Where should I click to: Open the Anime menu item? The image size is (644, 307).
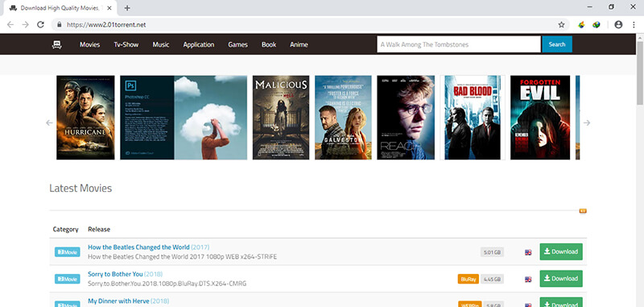click(x=299, y=44)
